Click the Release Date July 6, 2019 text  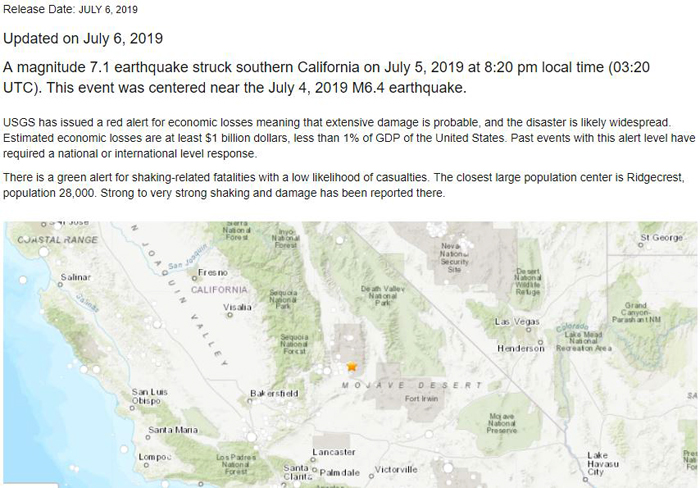71,9
